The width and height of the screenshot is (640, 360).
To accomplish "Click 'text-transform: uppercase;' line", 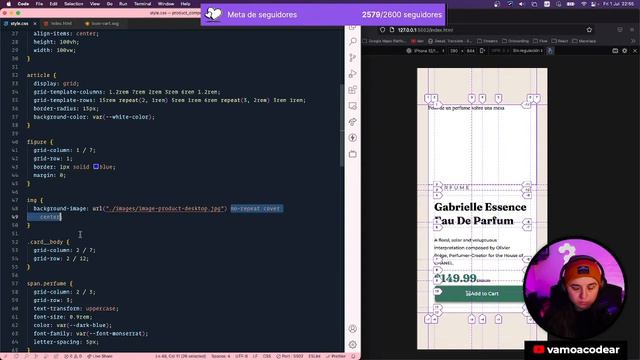I will (x=76, y=308).
